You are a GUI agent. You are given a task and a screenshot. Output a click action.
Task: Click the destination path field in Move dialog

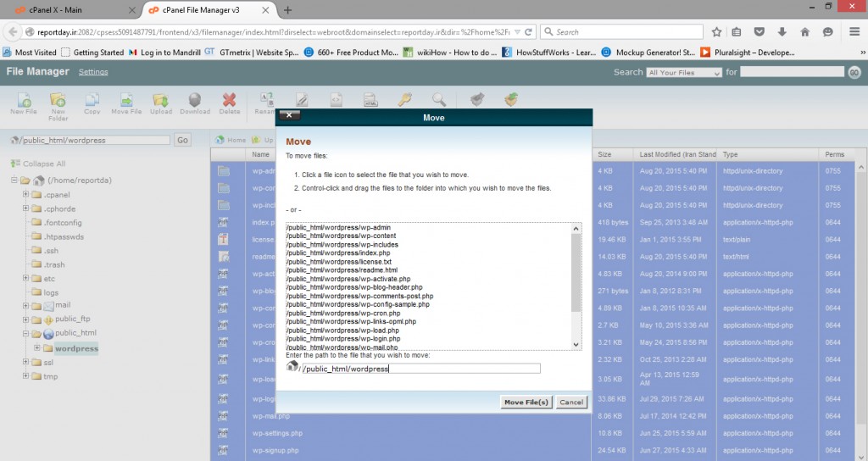click(x=420, y=369)
